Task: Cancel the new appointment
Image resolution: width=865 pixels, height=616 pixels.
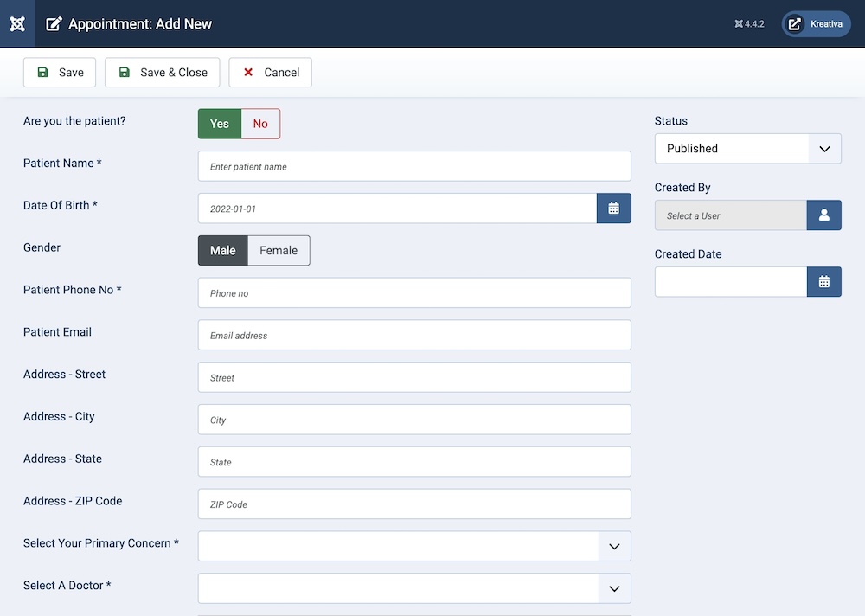Action: (270, 73)
